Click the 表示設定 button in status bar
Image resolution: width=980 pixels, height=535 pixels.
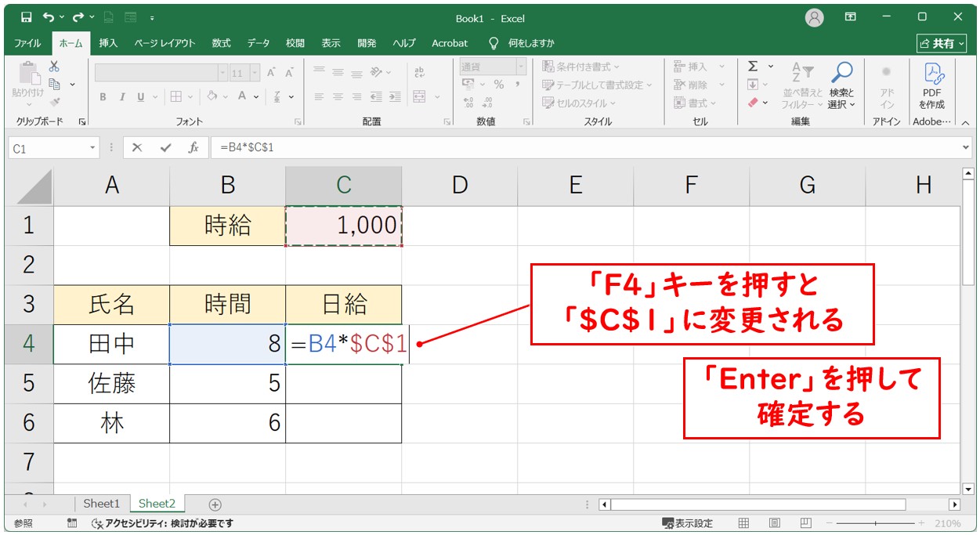tap(688, 522)
